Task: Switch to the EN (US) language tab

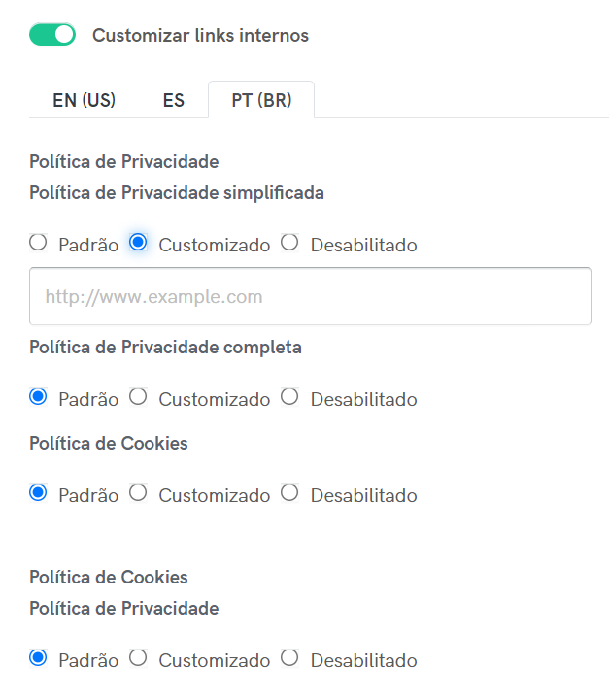Action: [x=84, y=100]
